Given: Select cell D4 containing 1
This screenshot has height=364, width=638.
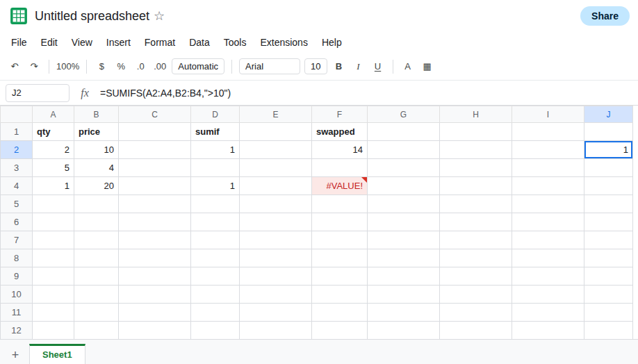Looking at the screenshot, I should click(215, 186).
